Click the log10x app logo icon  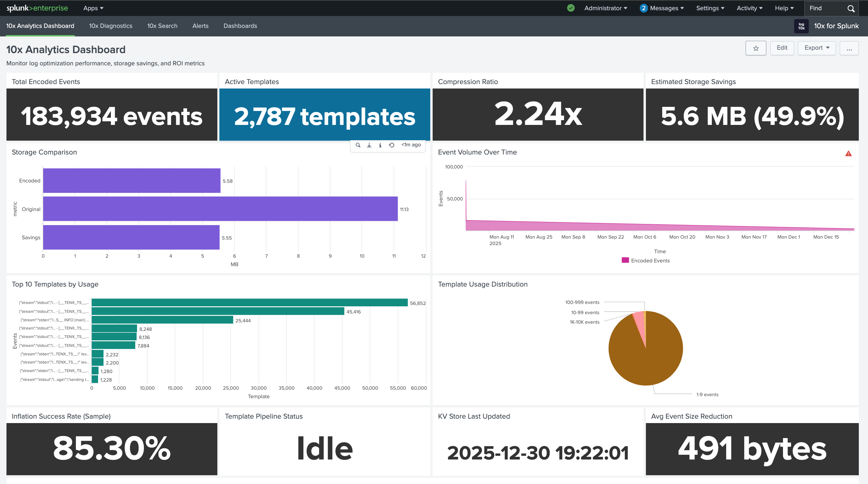(x=801, y=26)
